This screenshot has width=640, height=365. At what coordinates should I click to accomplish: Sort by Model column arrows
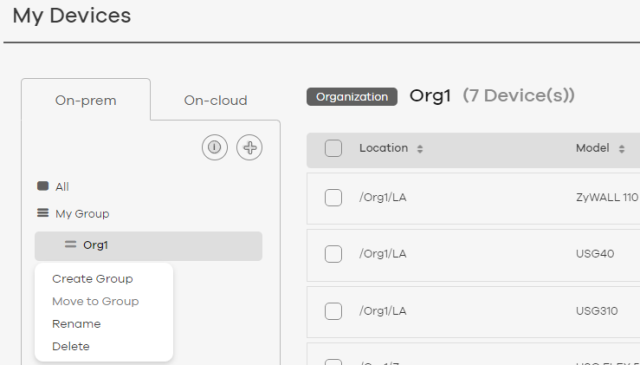click(622, 149)
